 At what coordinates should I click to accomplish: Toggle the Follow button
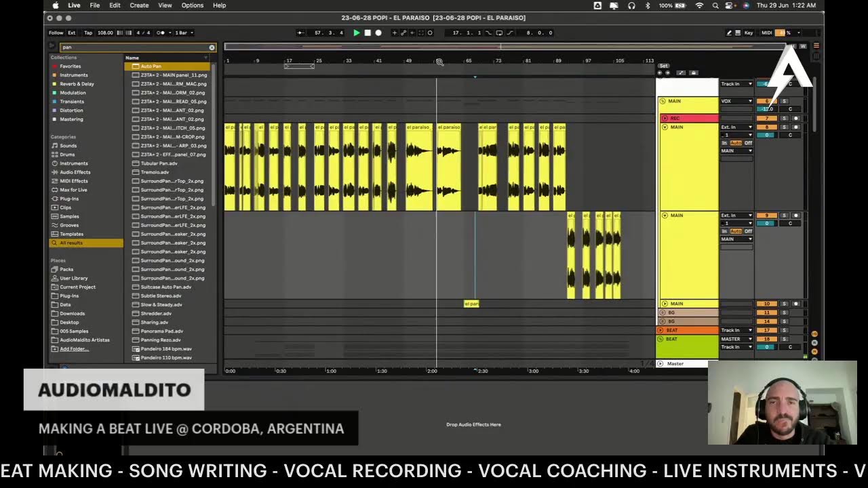[x=56, y=33]
